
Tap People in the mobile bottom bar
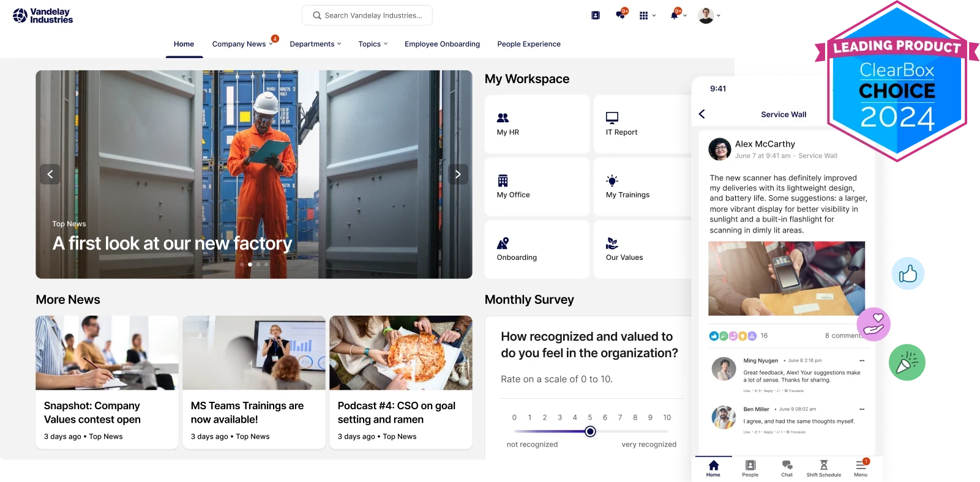pyautogui.click(x=750, y=469)
